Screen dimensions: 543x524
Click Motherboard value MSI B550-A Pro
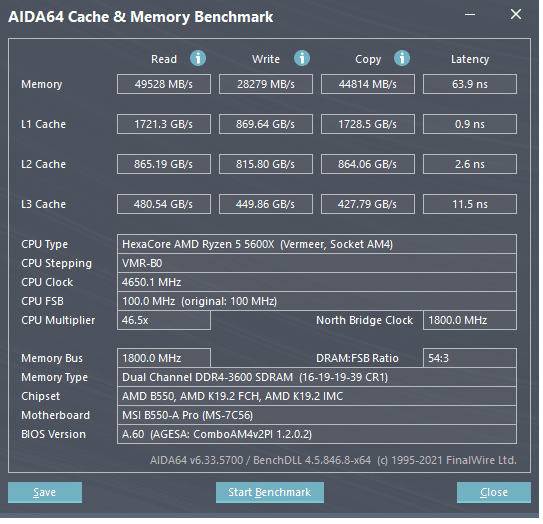pyautogui.click(x=317, y=415)
